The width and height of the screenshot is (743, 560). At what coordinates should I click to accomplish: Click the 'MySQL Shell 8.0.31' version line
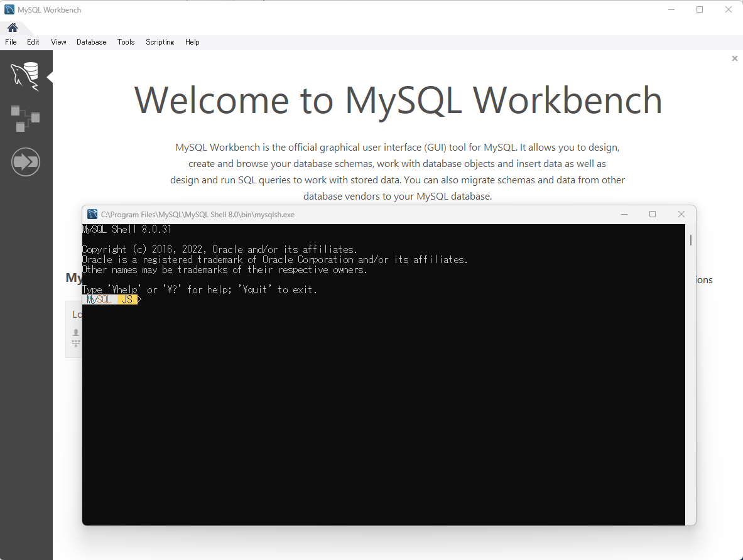pos(126,229)
